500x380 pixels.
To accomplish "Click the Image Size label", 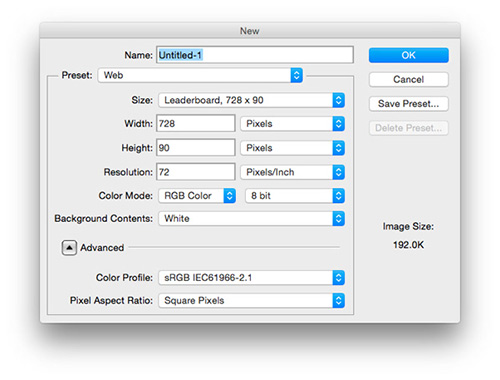I will tap(408, 227).
